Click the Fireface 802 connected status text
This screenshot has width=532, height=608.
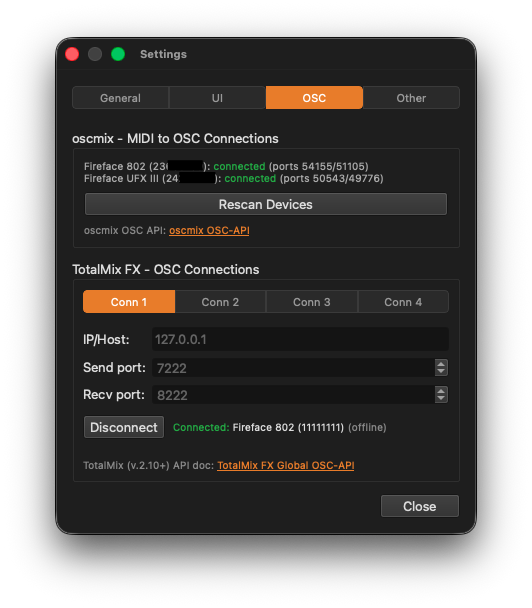pyautogui.click(x=239, y=166)
